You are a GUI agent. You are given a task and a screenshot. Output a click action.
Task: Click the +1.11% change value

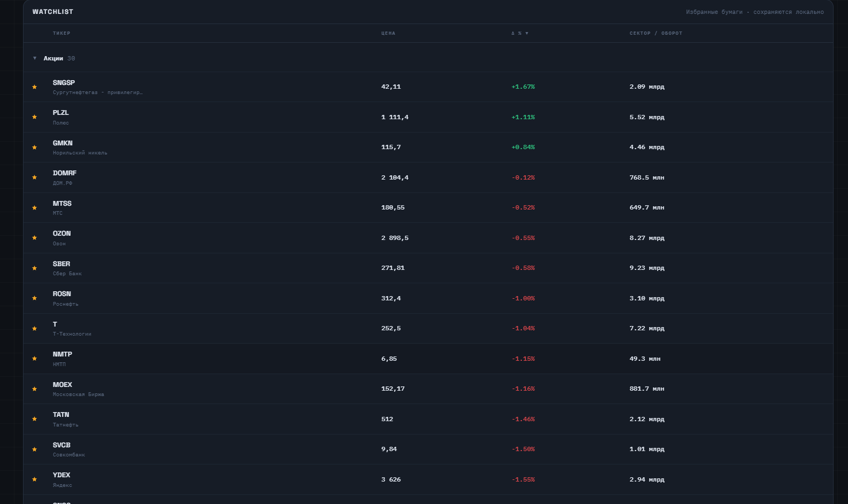[x=523, y=117]
